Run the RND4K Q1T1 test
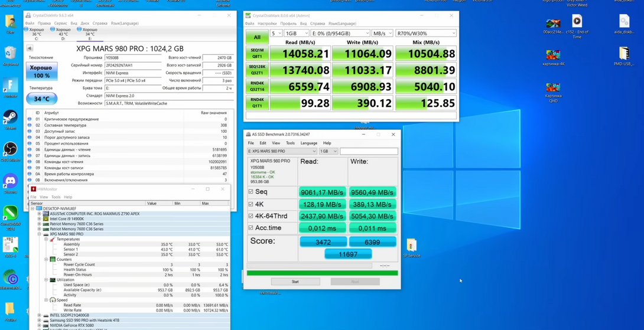Viewport: 644px width, 330px height. pos(256,103)
